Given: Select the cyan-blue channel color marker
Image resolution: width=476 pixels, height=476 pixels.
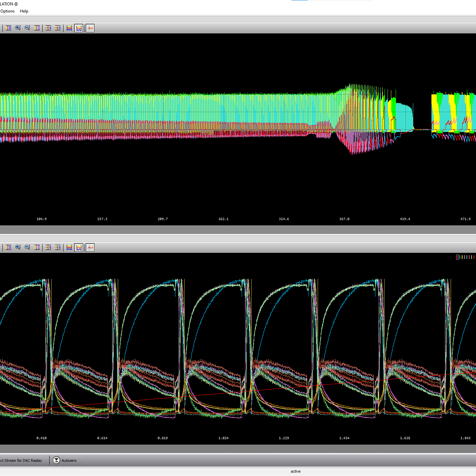Looking at the screenshot, I should (x=460, y=257).
